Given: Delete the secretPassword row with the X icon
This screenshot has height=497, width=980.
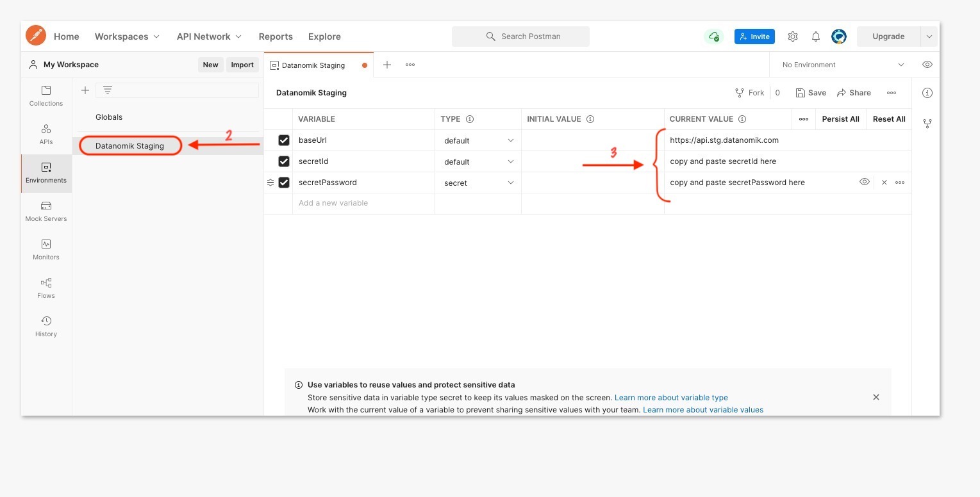Looking at the screenshot, I should point(884,183).
